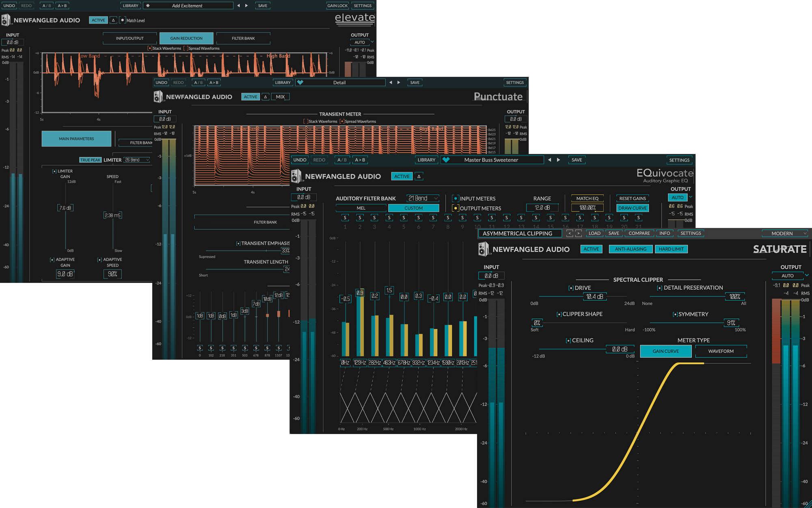This screenshot has width=812, height=508.
Task: Select Waveform meter type in Saturate
Action: pos(721,351)
